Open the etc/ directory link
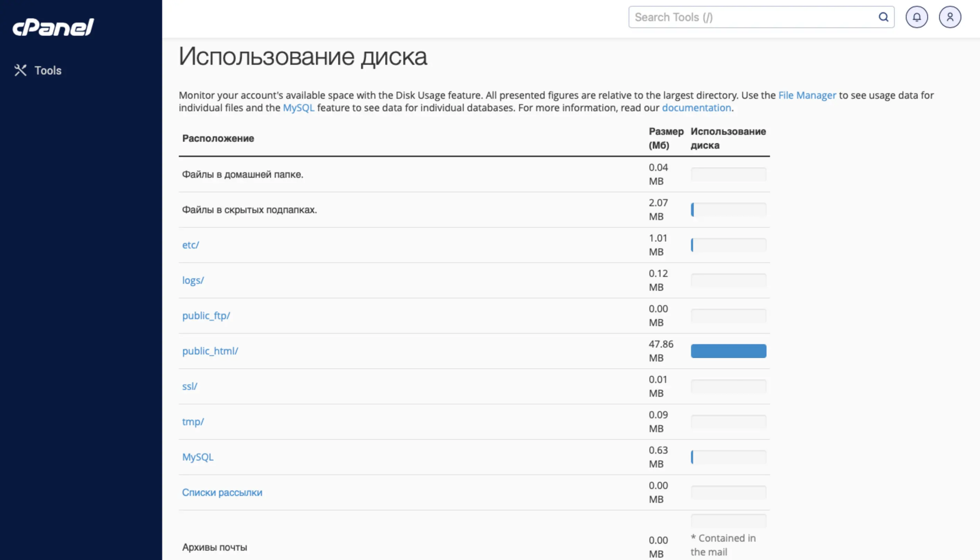This screenshot has width=980, height=560. (190, 245)
